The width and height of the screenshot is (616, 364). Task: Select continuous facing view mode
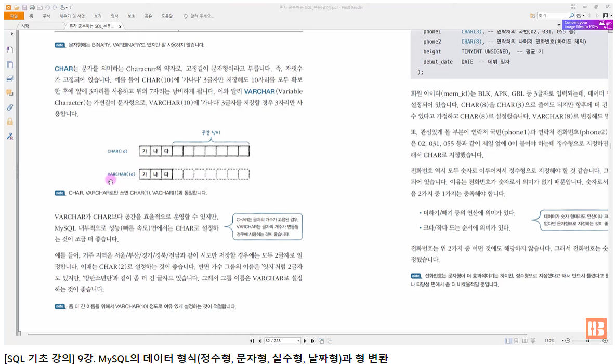click(533, 341)
